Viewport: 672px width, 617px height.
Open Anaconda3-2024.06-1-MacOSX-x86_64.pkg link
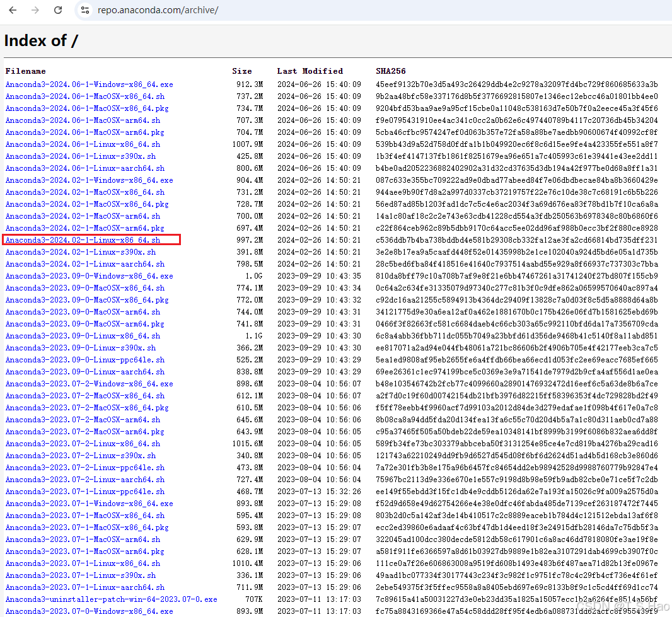click(87, 108)
